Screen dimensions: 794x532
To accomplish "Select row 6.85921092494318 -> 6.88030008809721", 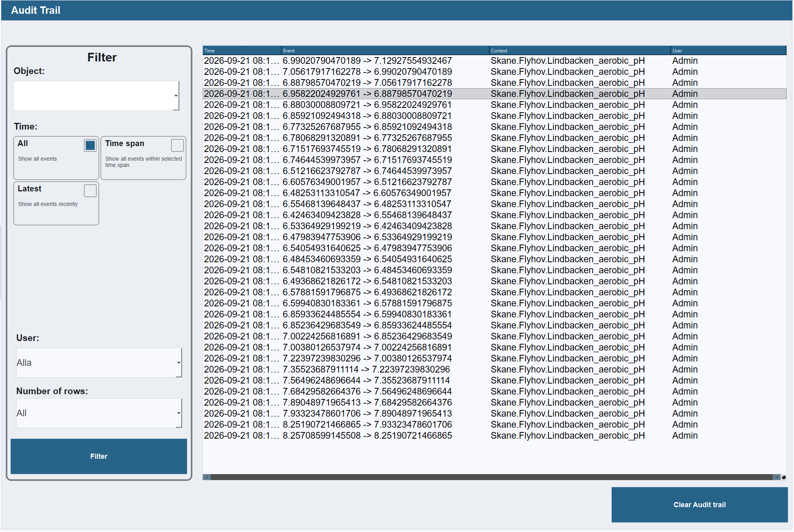I will 495,116.
